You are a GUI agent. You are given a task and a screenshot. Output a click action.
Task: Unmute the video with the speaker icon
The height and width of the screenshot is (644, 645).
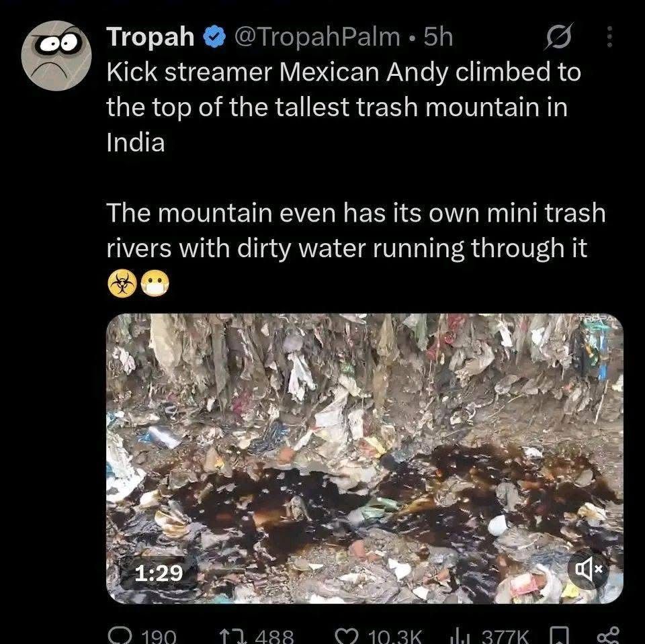(588, 569)
